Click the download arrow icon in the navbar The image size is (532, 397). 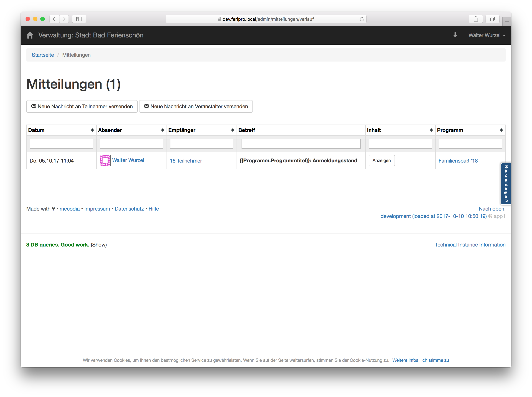tap(455, 35)
